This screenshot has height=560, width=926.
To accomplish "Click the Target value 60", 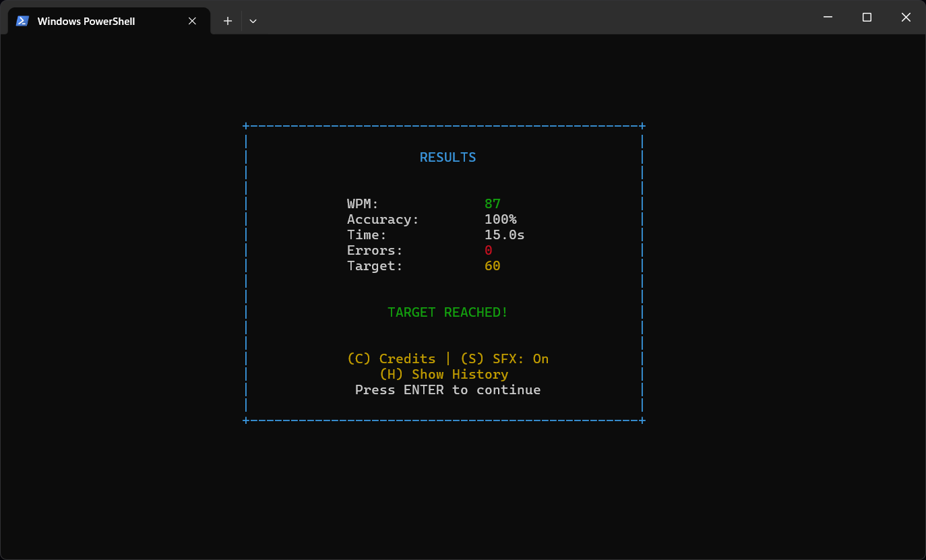I will (493, 266).
